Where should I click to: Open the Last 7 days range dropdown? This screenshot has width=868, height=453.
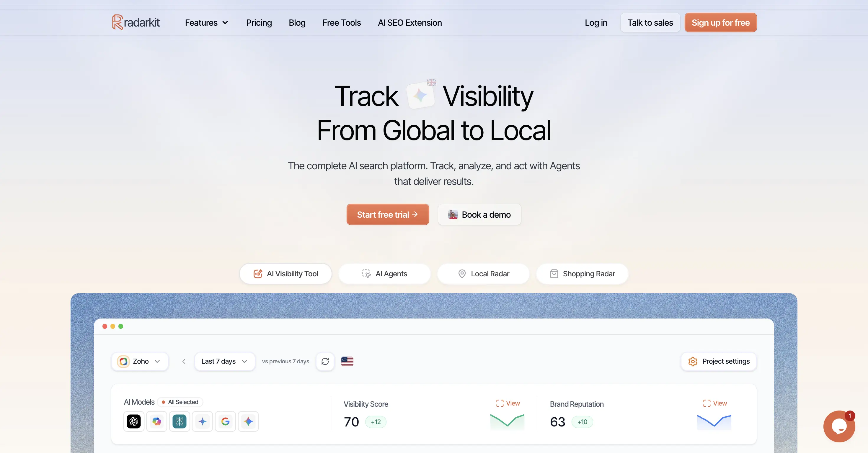pos(225,362)
